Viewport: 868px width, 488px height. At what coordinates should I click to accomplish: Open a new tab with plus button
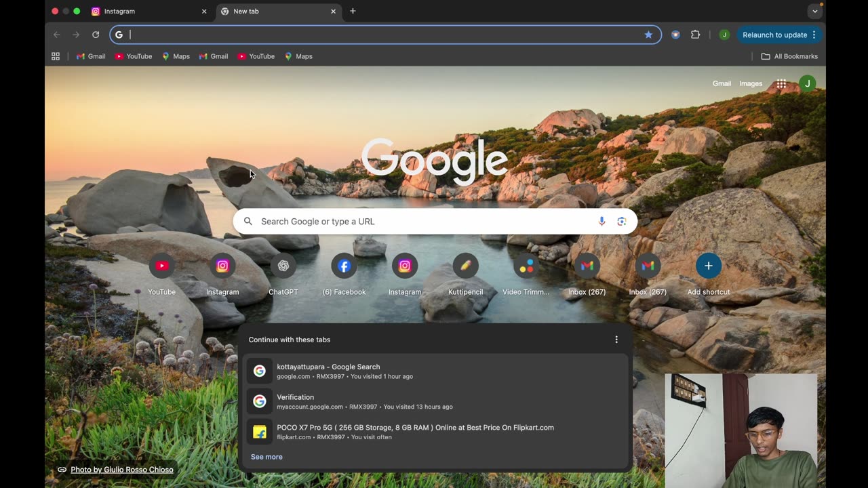click(x=353, y=11)
